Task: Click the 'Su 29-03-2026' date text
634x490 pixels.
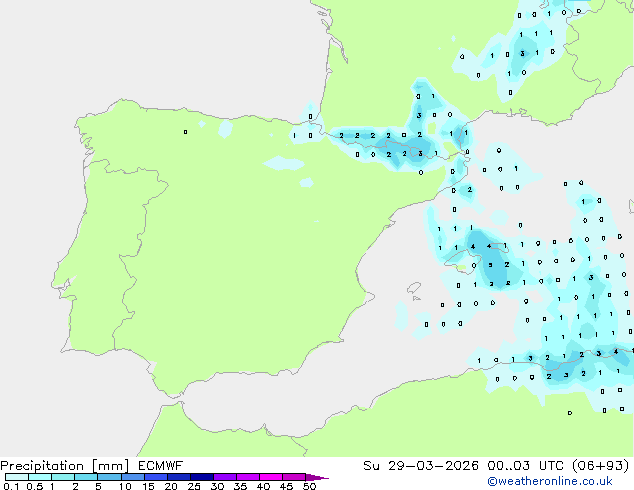Action: pos(421,466)
